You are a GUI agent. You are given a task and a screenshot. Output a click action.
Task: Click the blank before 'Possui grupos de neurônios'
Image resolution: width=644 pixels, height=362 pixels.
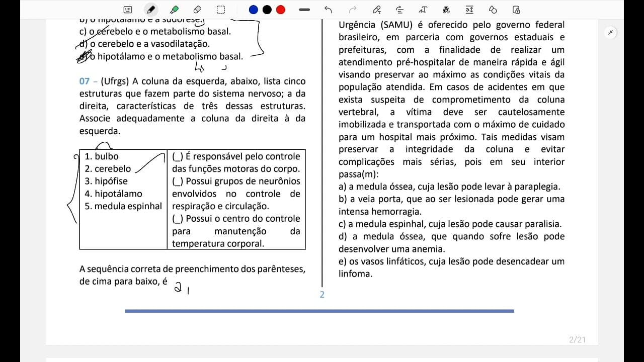178,181
